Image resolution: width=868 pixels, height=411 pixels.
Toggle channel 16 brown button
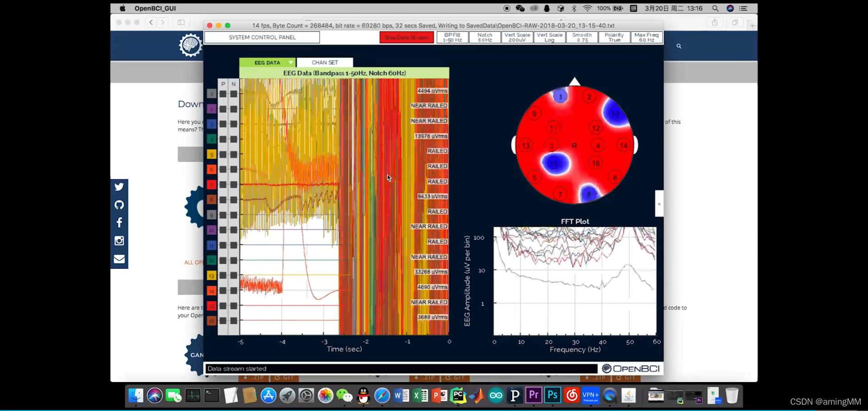(x=212, y=321)
